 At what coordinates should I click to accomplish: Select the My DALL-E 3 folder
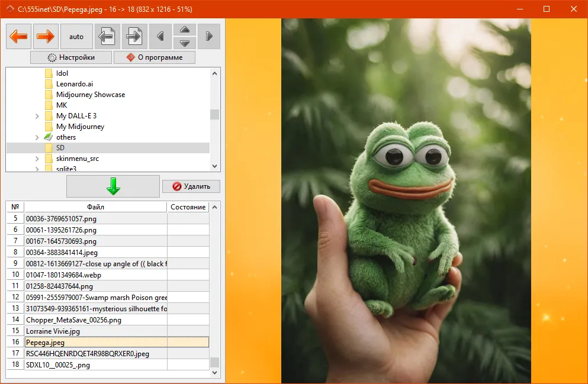coord(76,116)
